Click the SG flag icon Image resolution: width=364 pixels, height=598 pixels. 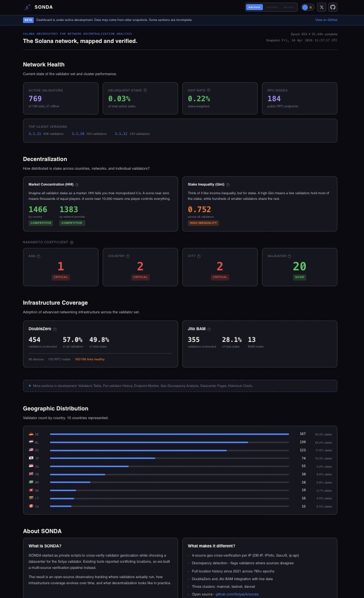coord(31,466)
